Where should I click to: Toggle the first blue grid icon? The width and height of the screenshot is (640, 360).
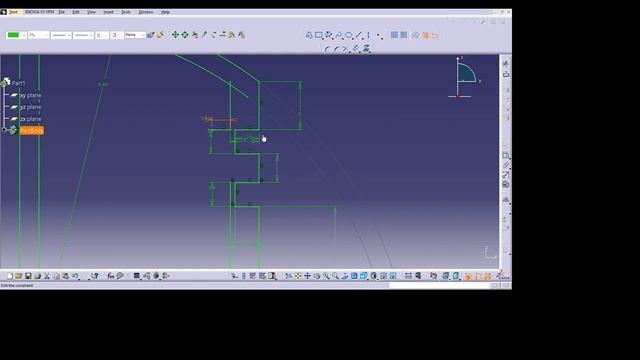click(x=394, y=35)
